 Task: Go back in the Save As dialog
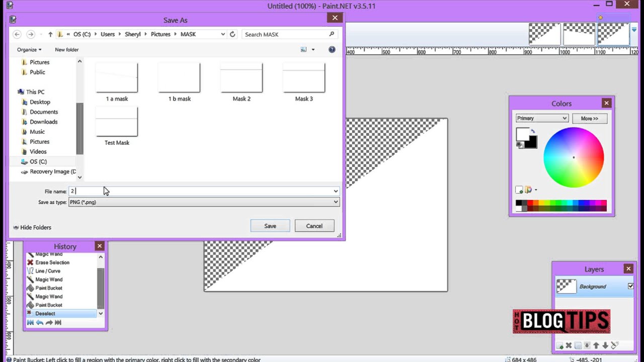17,34
